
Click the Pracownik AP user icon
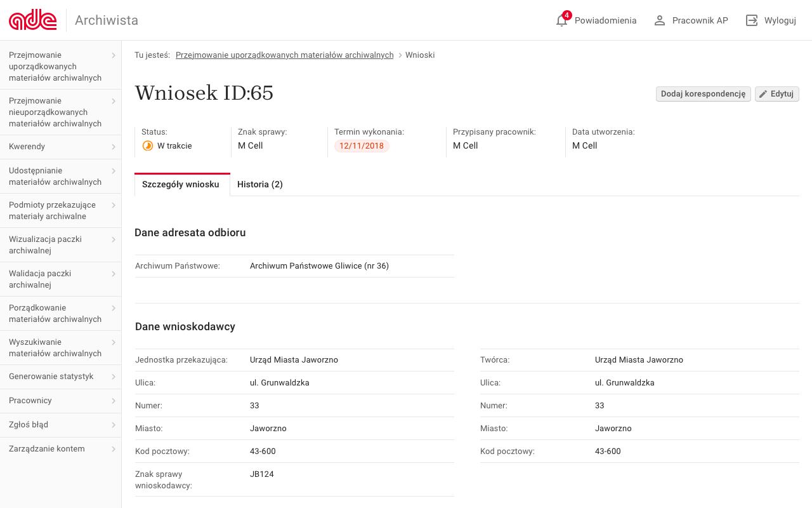click(660, 20)
